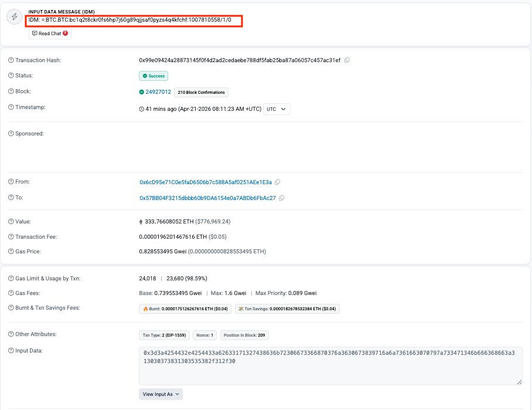Open the View Input As dropdown
Image resolution: width=532 pixels, height=410 pixels.
tap(160, 394)
